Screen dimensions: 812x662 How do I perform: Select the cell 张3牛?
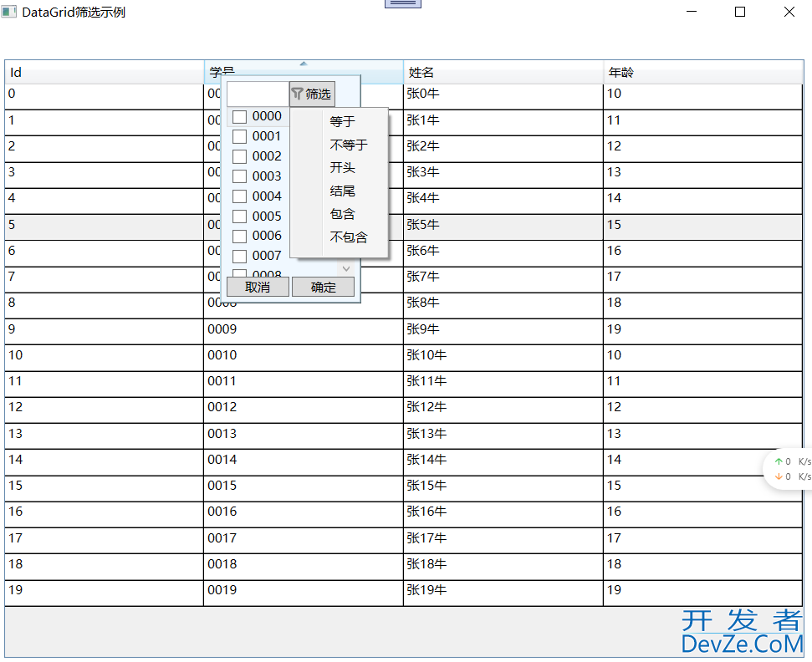(503, 176)
